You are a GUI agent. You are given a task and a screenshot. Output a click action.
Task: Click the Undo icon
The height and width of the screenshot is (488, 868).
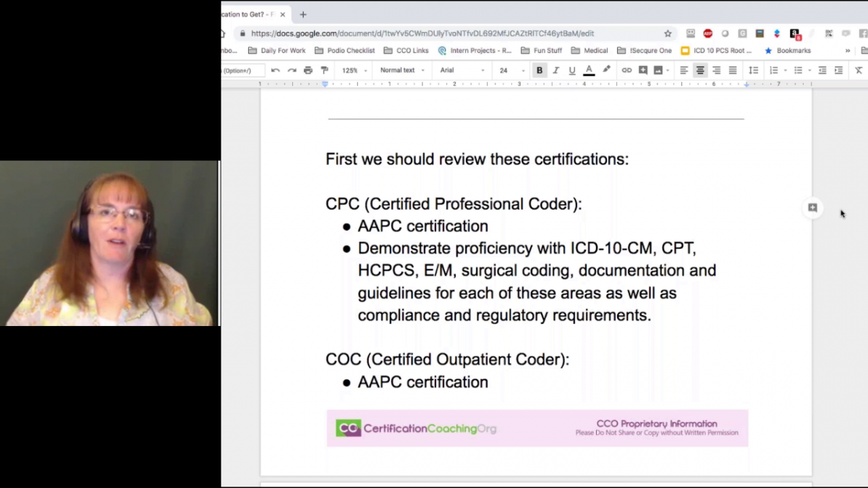pos(275,69)
